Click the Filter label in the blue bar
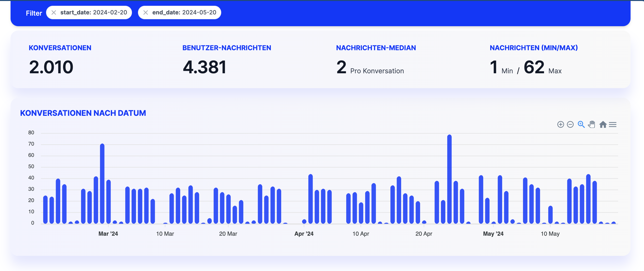Viewport: 644px width, 271px height. 34,13
